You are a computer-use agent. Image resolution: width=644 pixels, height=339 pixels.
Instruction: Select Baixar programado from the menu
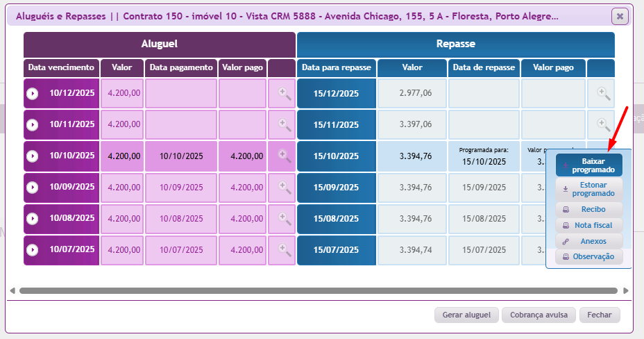tap(588, 165)
